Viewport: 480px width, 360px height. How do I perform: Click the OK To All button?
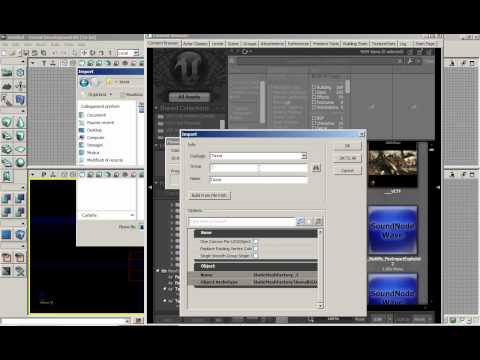pyautogui.click(x=347, y=158)
